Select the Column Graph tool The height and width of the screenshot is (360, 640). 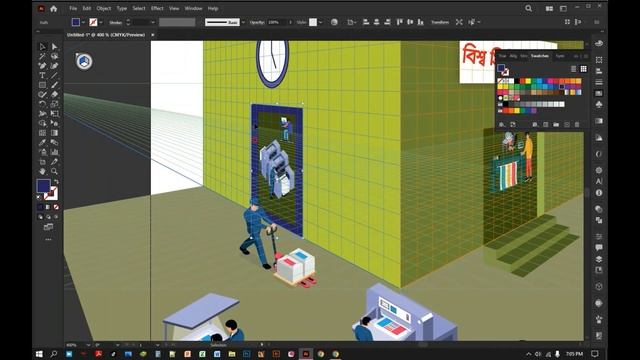coord(54,152)
